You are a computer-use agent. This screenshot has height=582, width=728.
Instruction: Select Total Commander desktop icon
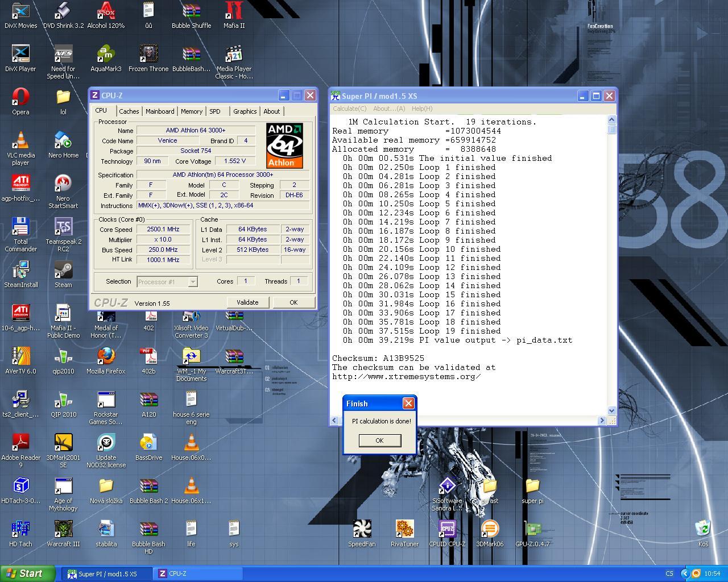[x=20, y=235]
